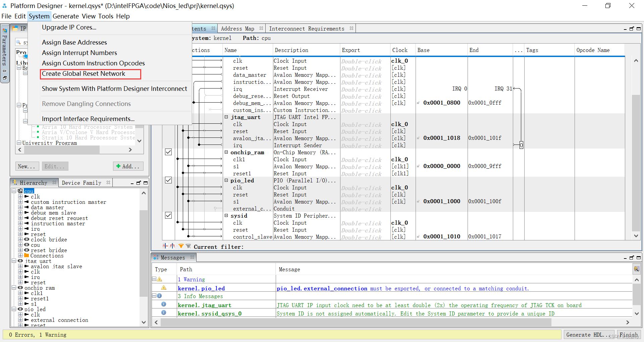Collapse the 3 Info Messages group
This screenshot has height=342, width=644.
click(154, 296)
